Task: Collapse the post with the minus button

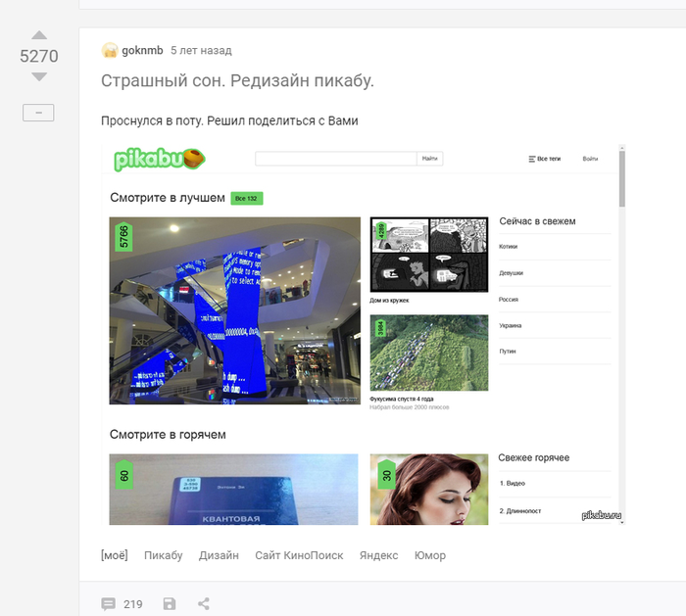Action: click(38, 113)
